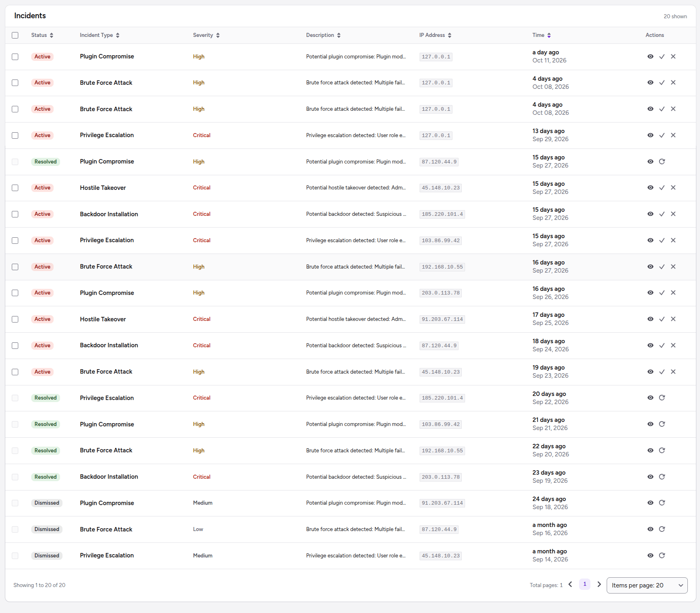
Task: Open the Items per page dropdown
Action: (647, 585)
